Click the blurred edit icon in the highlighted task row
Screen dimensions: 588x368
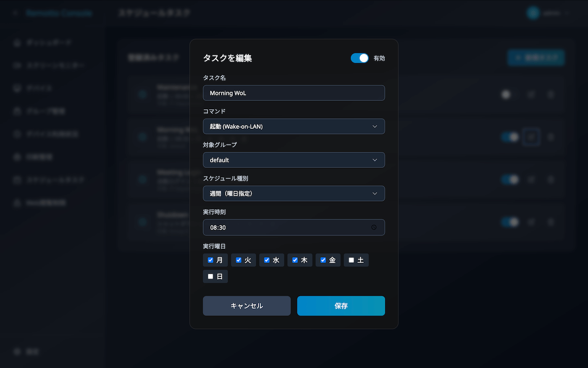[531, 137]
